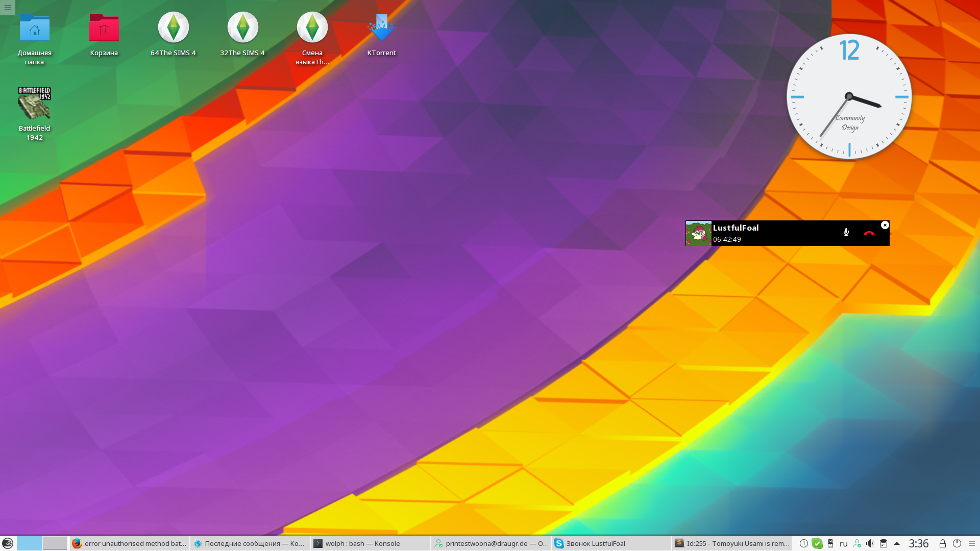Screen dimensions: 980x551
Task: Click LustfulFoal's avatar in the call widget
Action: (x=698, y=233)
